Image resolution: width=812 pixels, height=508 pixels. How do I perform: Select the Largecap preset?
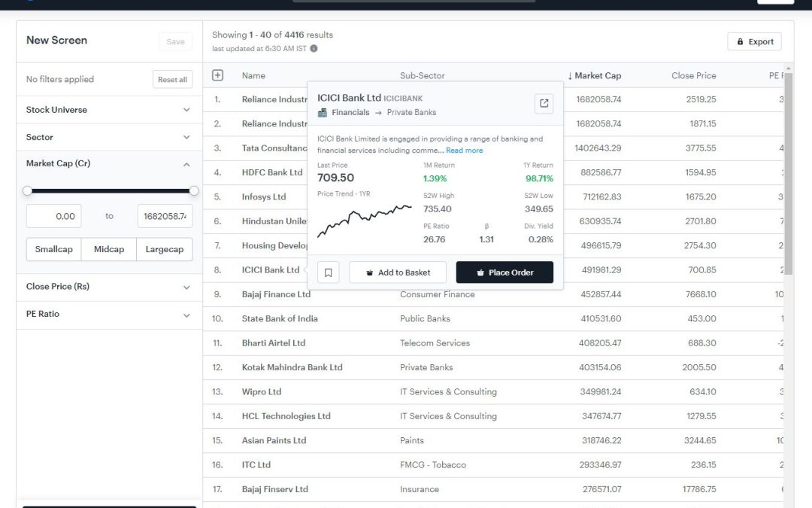pos(165,249)
